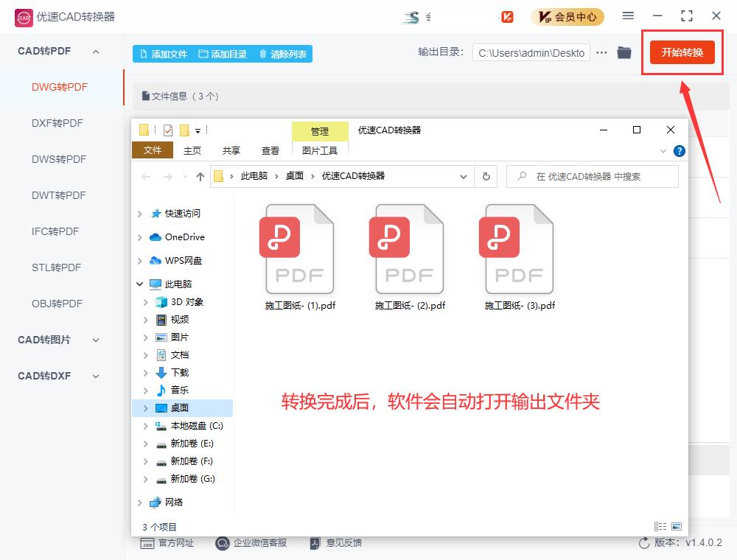Open 企业微信客服 customer service
The image size is (737, 560).
click(x=222, y=543)
